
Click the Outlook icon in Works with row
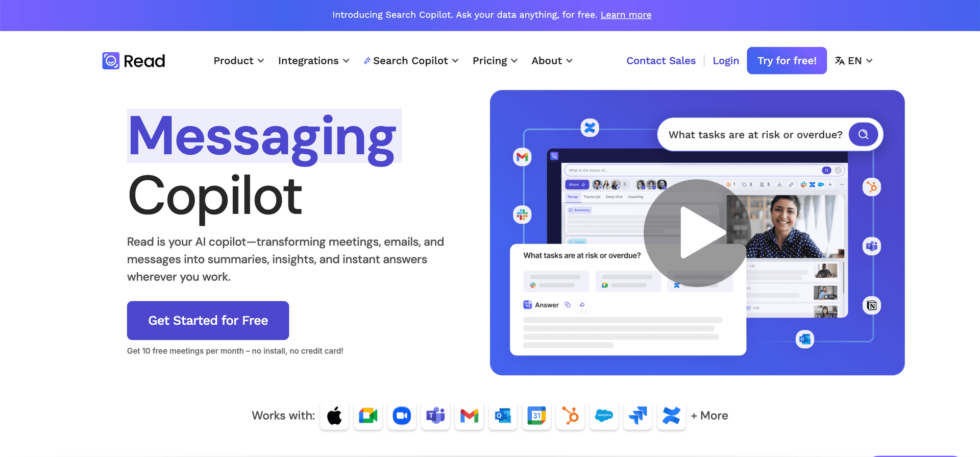point(503,416)
